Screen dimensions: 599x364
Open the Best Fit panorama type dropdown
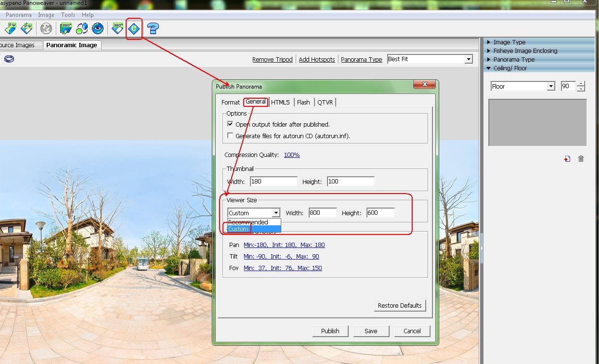468,59
